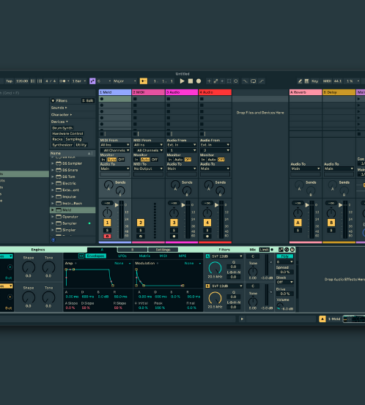The image size is (365, 405).
Task: Open the SVF 12dB filter dropdown for A
Action: [x=227, y=256]
